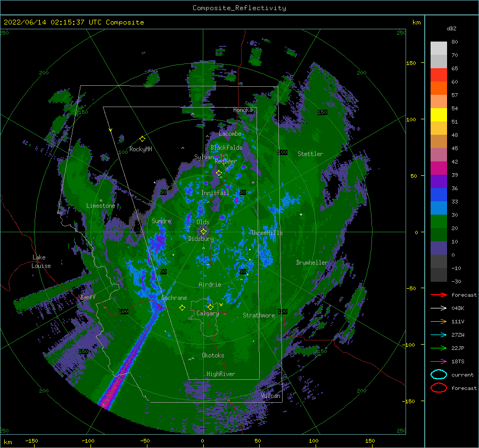Click the 04DK legend label
The width and height of the screenshot is (479, 448).
(458, 308)
